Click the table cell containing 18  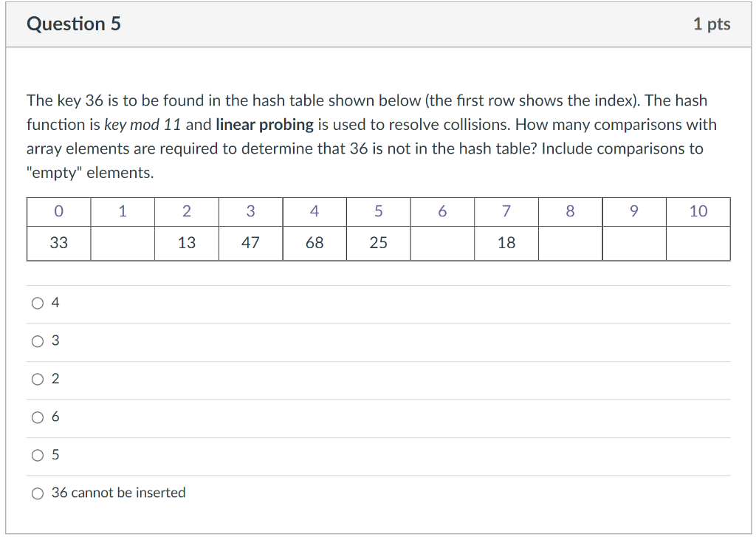(506, 242)
